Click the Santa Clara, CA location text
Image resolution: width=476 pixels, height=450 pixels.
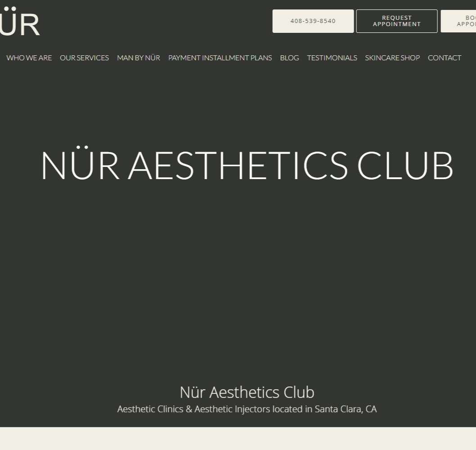[346, 409]
